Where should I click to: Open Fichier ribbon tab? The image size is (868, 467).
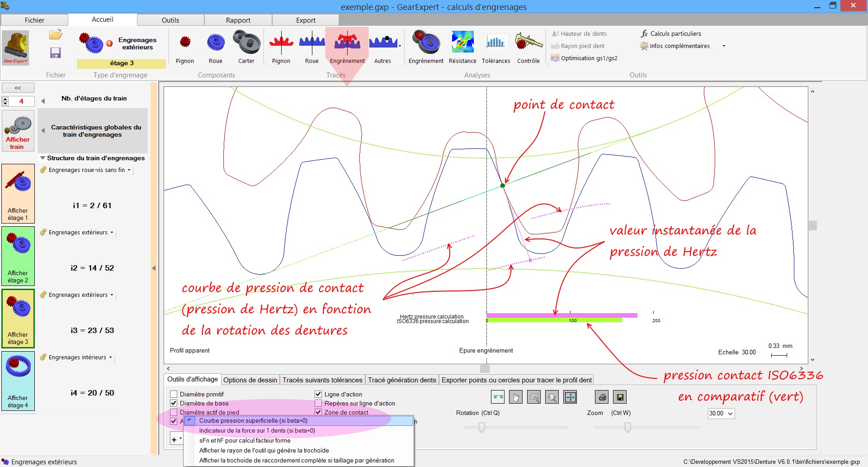[x=34, y=20]
